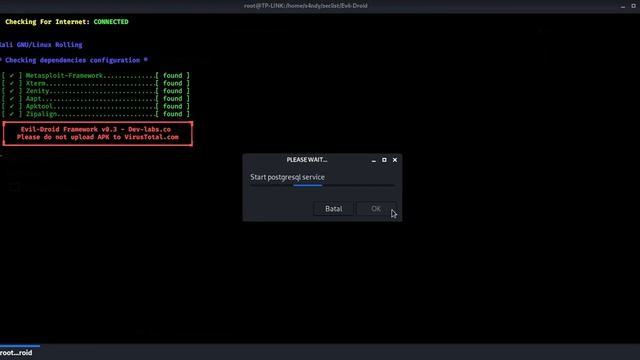Click the Apktool dependency row
The height and width of the screenshot is (360, 640).
click(x=96, y=107)
